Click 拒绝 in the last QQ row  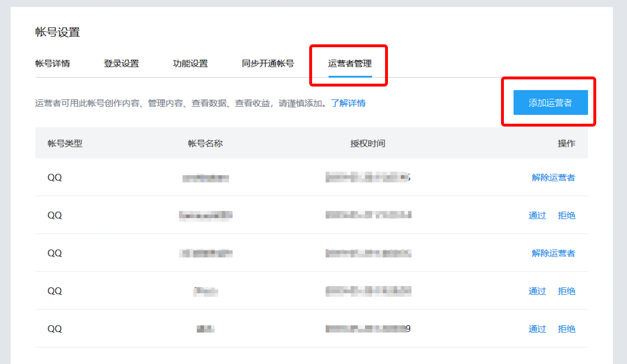[567, 329]
